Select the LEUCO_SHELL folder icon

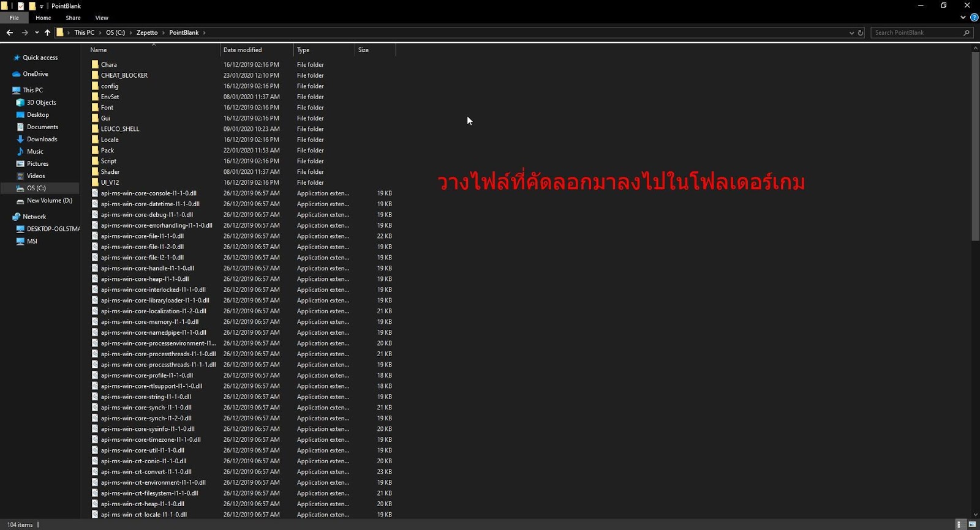pyautogui.click(x=95, y=129)
